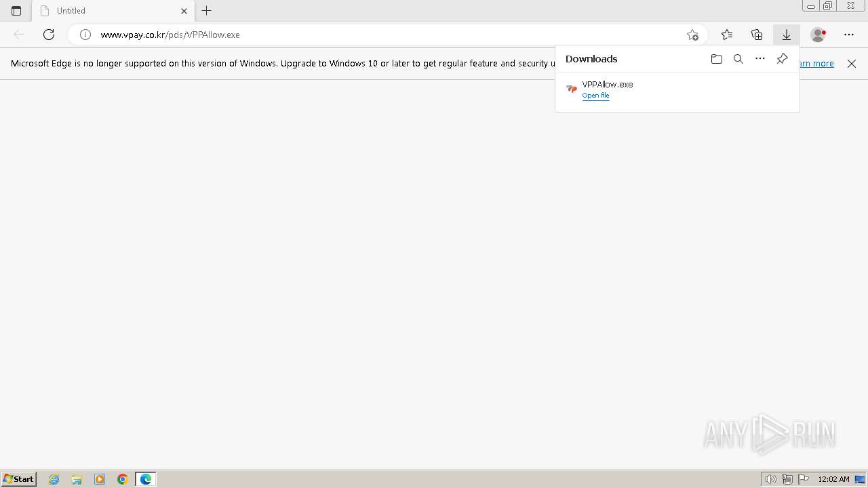868x488 pixels.
Task: Minimize the Edge browser window
Action: tap(811, 6)
